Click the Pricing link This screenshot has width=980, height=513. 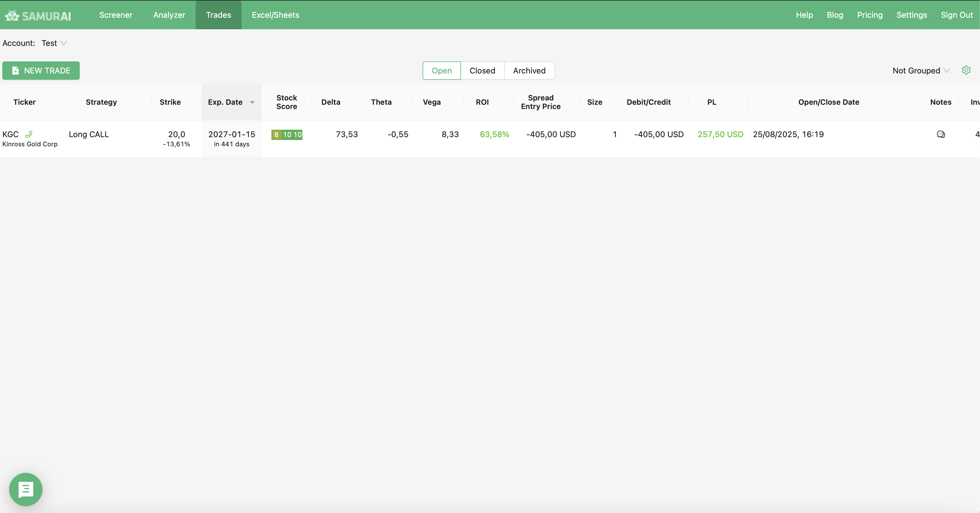869,15
